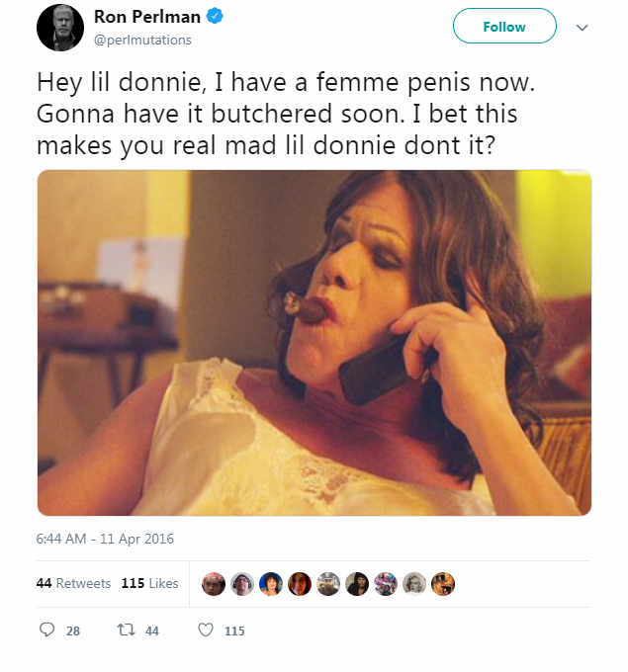Click the 115 count beside the heart
Viewport: 628px width, 672px height.
[234, 630]
